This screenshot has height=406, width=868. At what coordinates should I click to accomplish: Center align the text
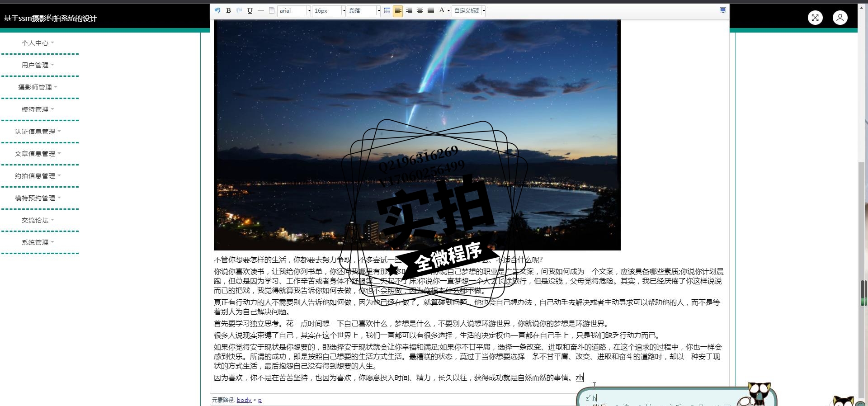pos(420,10)
